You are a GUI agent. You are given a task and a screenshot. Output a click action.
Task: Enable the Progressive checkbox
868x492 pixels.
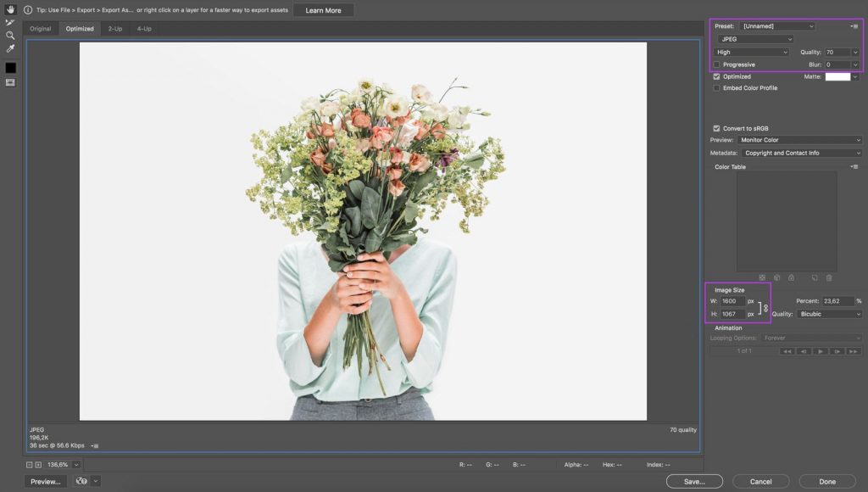point(716,64)
